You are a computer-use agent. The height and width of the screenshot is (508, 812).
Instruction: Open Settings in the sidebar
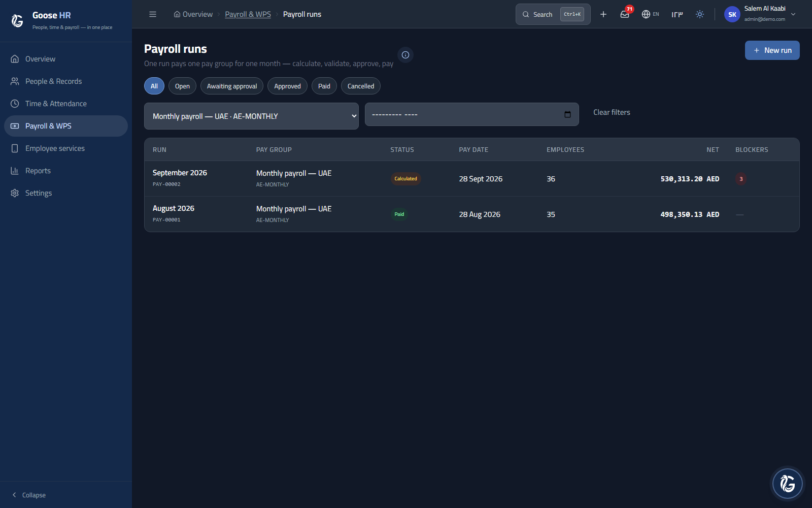coord(66,193)
